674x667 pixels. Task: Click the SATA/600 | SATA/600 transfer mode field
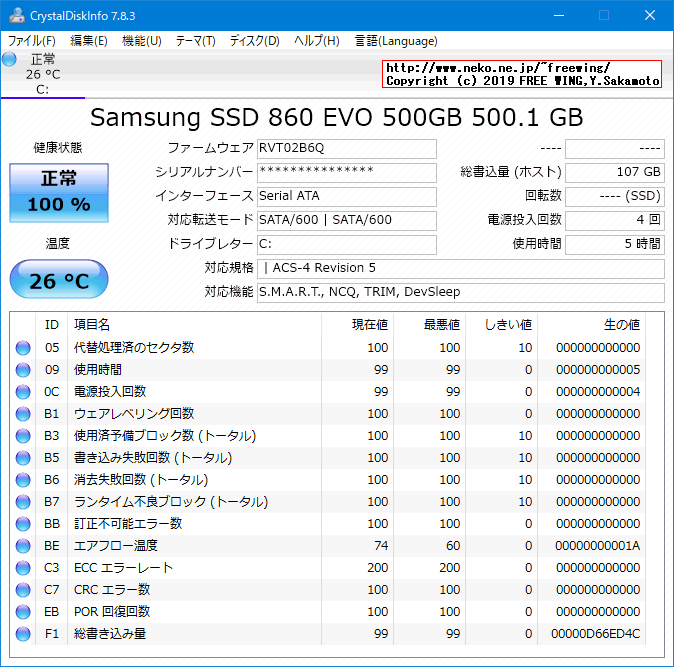click(347, 220)
